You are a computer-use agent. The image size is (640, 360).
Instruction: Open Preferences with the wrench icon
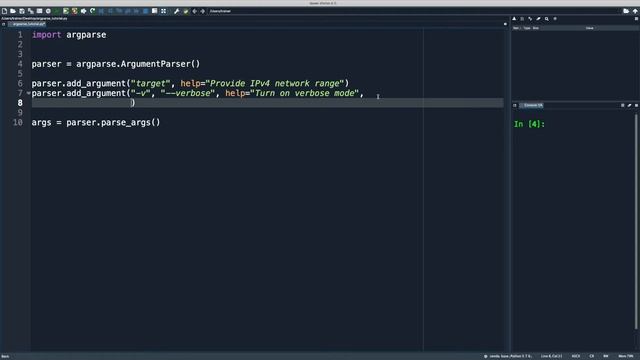click(x=176, y=11)
